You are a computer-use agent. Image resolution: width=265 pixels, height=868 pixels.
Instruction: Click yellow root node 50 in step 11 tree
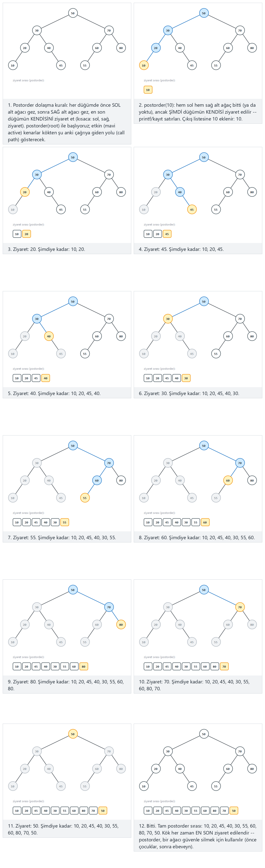[x=73, y=734]
